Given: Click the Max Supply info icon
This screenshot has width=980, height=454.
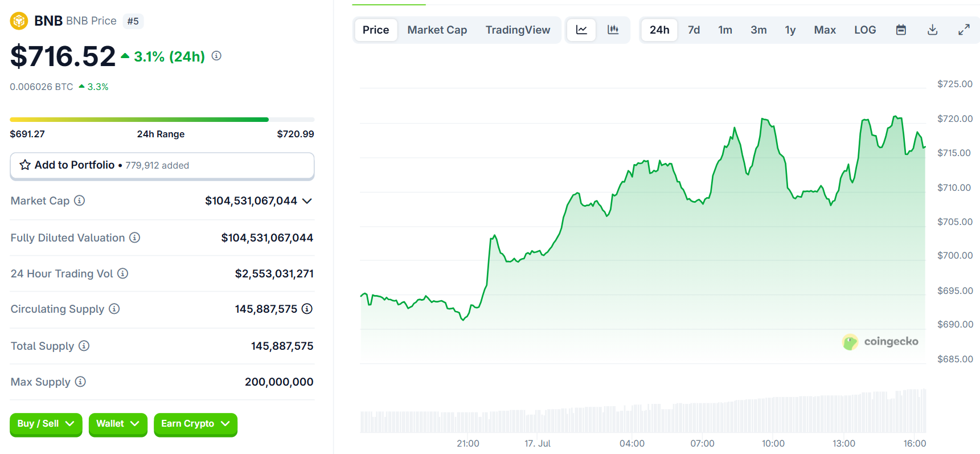Looking at the screenshot, I should pyautogui.click(x=80, y=382).
